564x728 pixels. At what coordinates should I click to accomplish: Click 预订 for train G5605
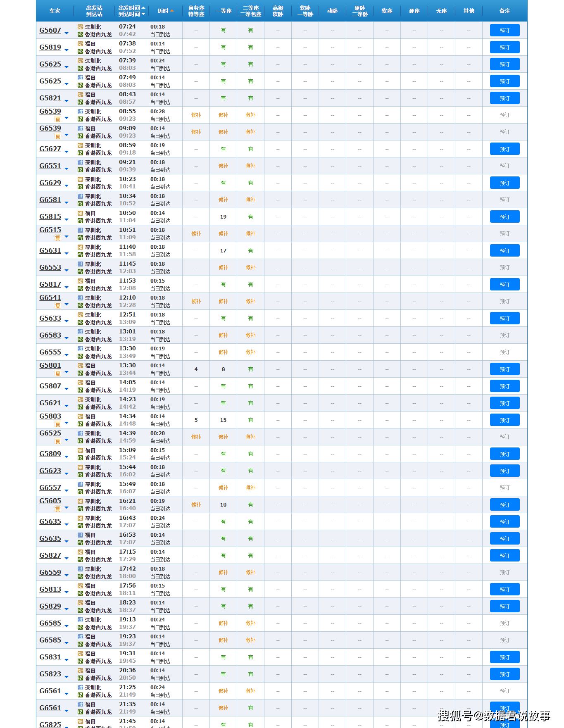(x=505, y=505)
